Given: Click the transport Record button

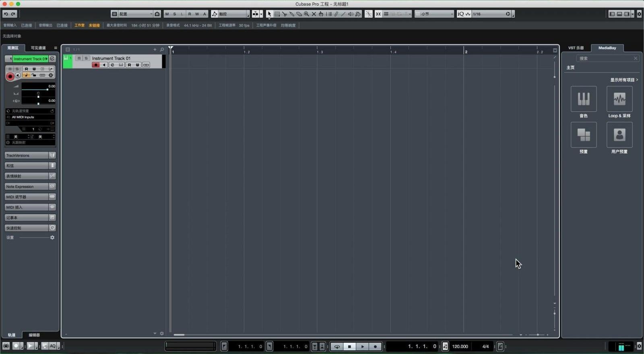Looking at the screenshot, I should tap(375, 346).
